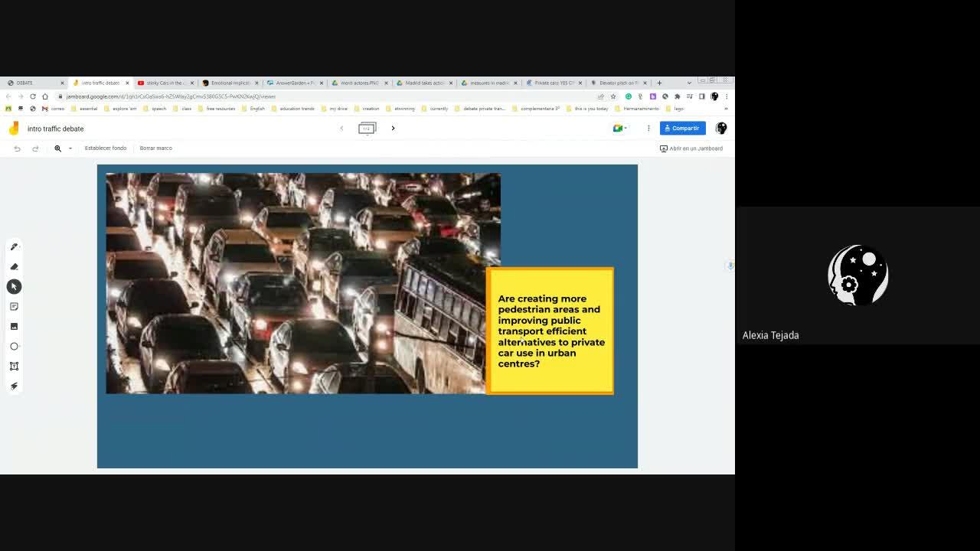Activate the Laser pointer tool

pos(14,386)
